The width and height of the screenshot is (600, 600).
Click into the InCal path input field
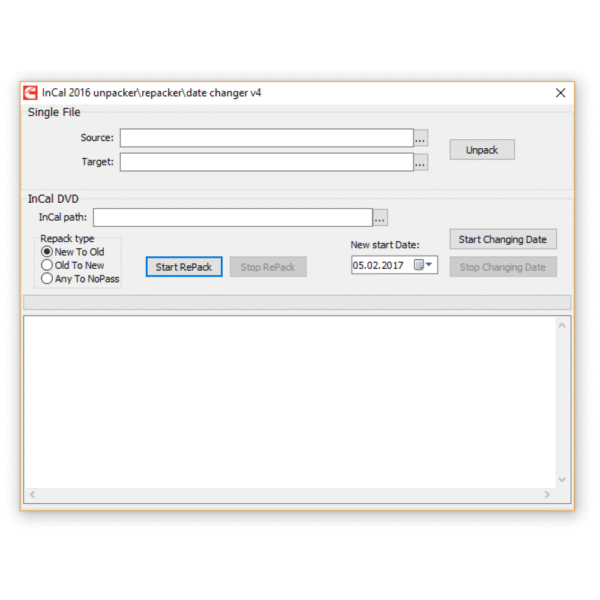pyautogui.click(x=233, y=218)
